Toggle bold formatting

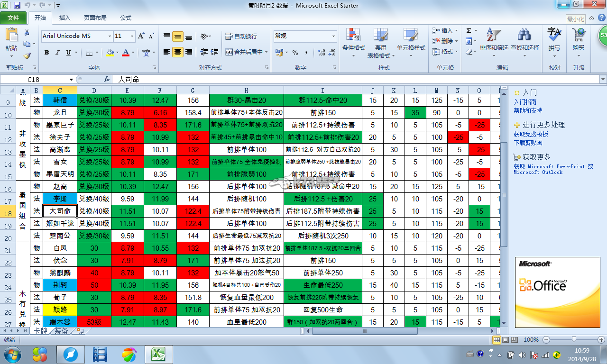point(46,53)
